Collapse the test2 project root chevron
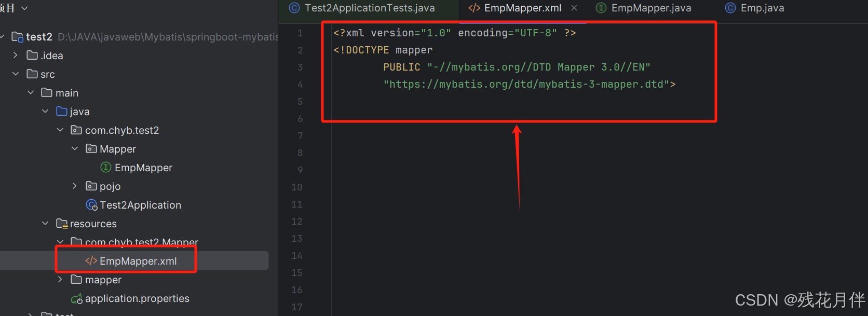 [x=2, y=37]
